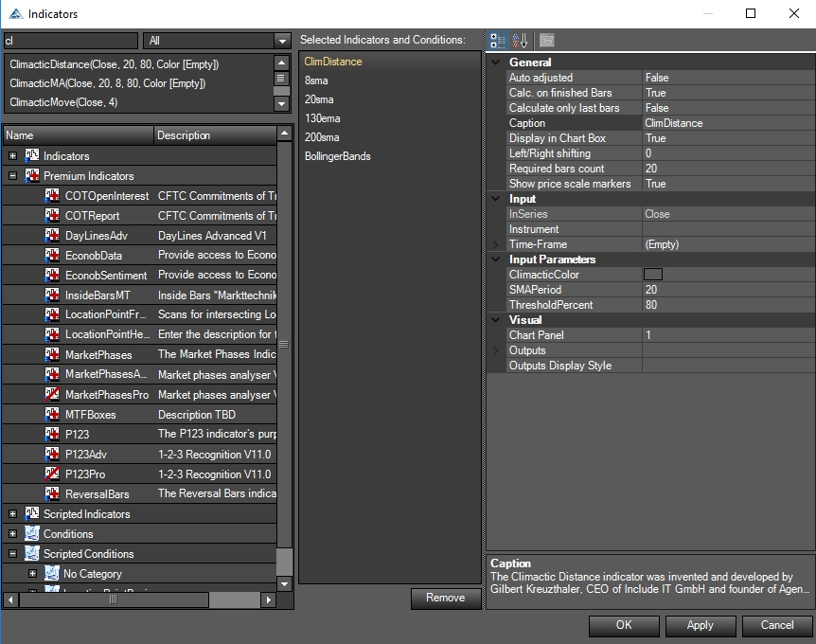Click the ReversalBars indicator icon
The width and height of the screenshot is (816, 644).
tap(52, 494)
